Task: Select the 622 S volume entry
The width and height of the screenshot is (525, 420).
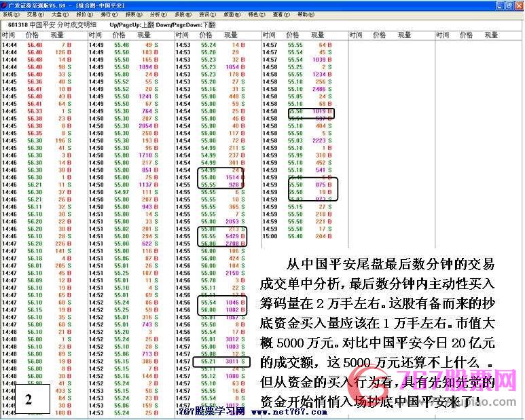Action: [150, 244]
